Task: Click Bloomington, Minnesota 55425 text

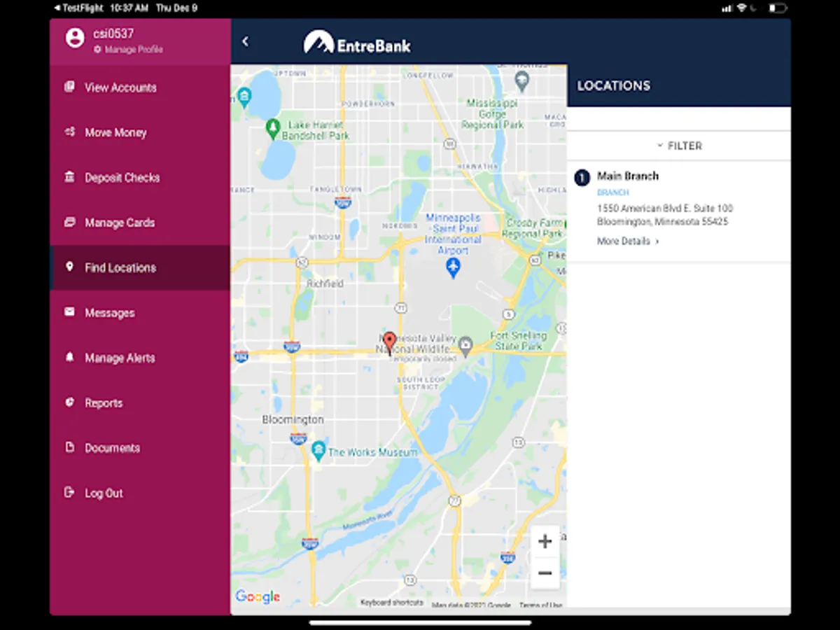Action: (x=662, y=222)
